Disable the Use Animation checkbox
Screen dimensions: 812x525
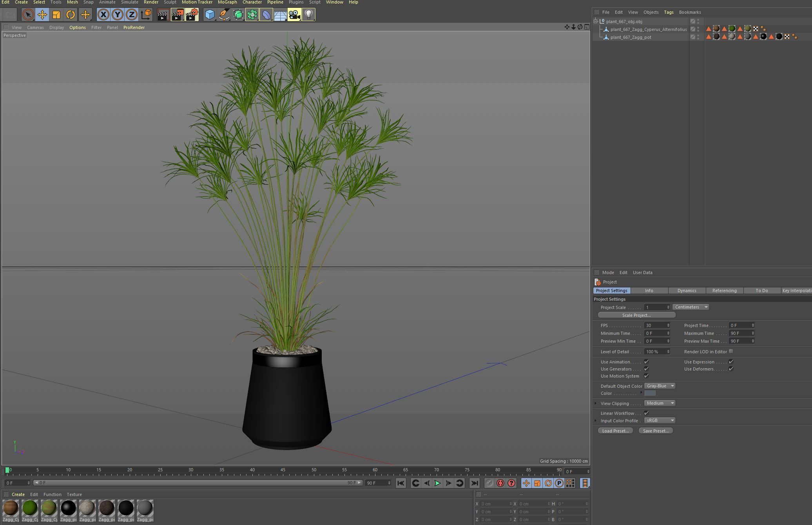pyautogui.click(x=646, y=362)
